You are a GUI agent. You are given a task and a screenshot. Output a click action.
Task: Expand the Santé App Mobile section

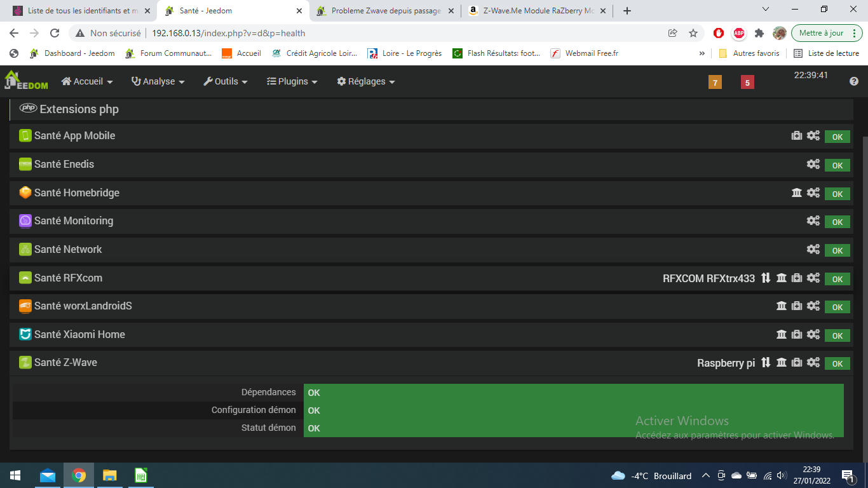(74, 135)
